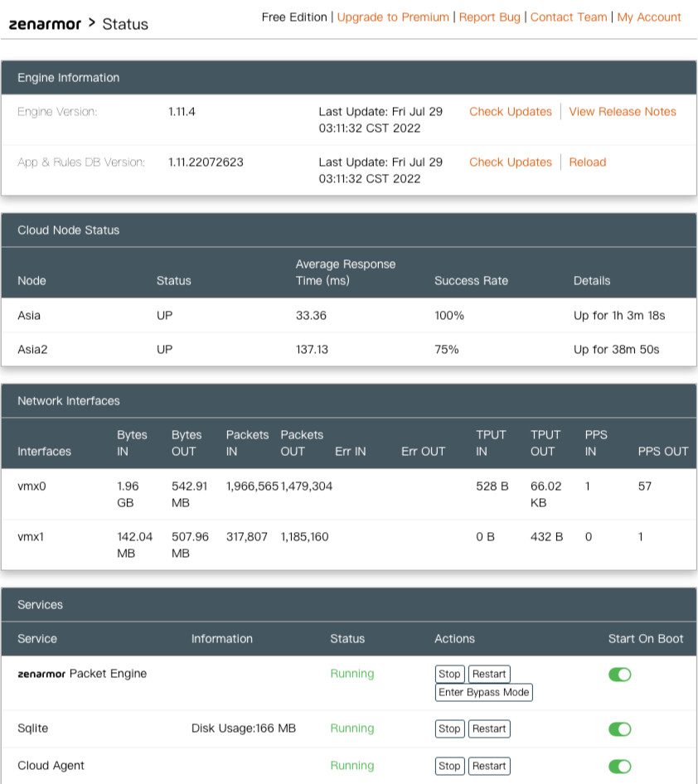The image size is (698, 784).
Task: Click the Engine Information panel header
Action: point(348,78)
